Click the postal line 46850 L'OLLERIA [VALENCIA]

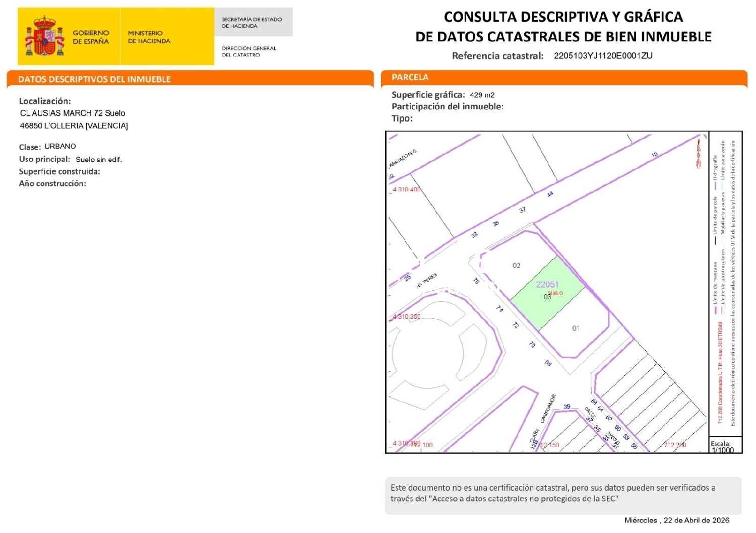(x=74, y=126)
